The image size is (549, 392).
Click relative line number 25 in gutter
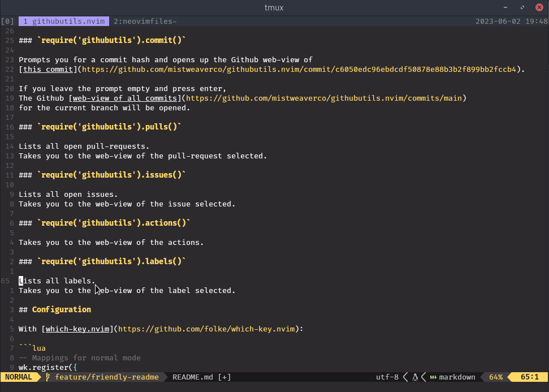[x=10, y=40]
